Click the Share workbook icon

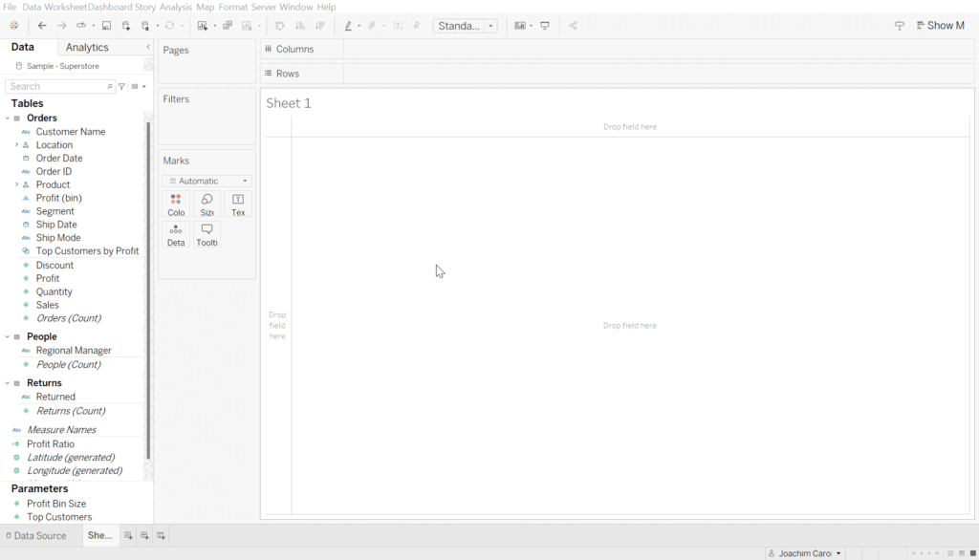click(573, 26)
